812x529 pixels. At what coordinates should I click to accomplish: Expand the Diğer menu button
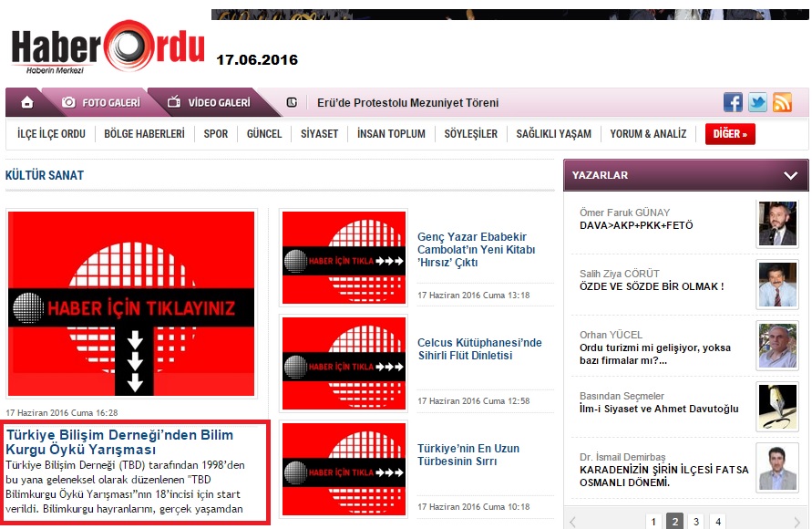730,134
